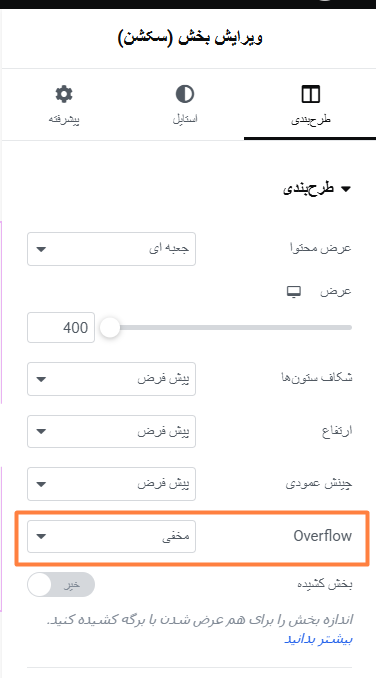Open the پیشرفته gear icon
Viewport: 376px width, 678px height.
pos(64,94)
